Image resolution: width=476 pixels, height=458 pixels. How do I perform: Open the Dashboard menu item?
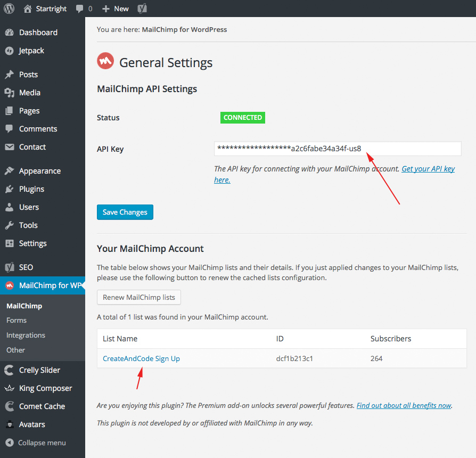[x=38, y=32]
